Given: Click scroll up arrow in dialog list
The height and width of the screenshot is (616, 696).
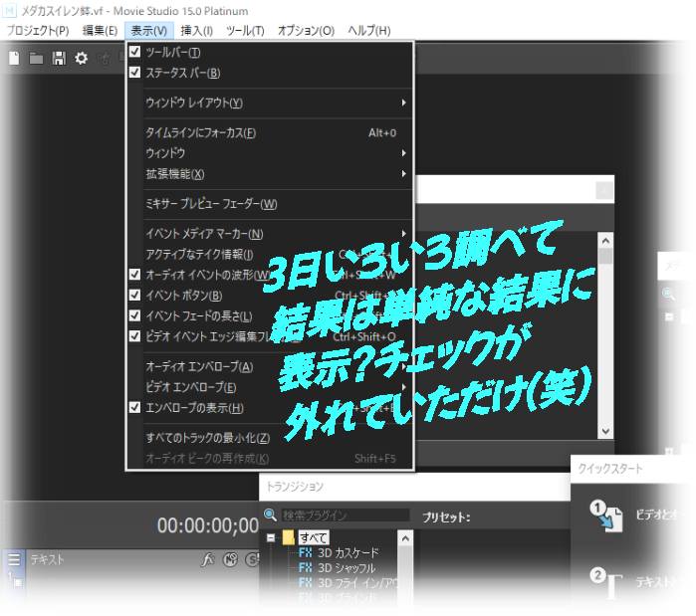Looking at the screenshot, I should point(605,241).
